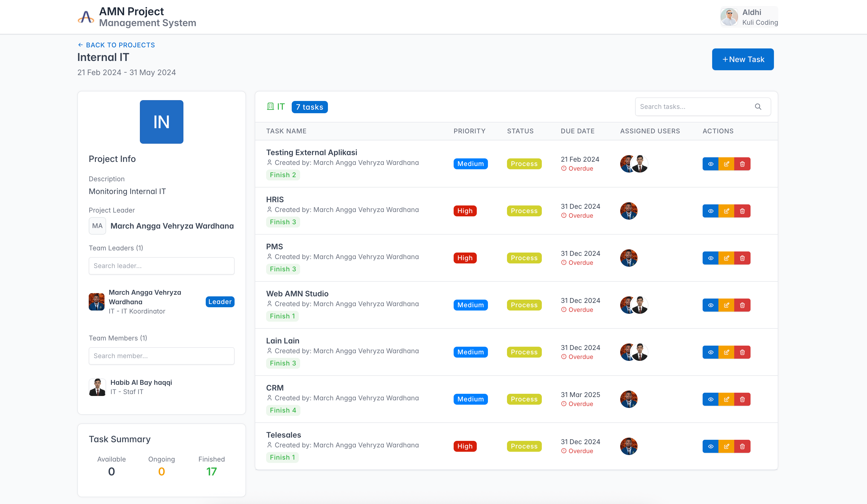Delete the Telesales task
867x504 pixels.
742,446
